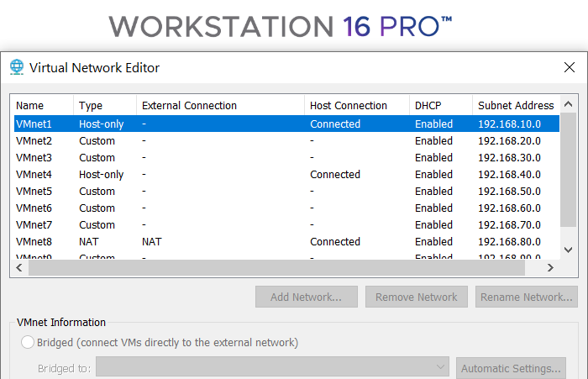Close the Virtual Network Editor dialog

point(570,67)
